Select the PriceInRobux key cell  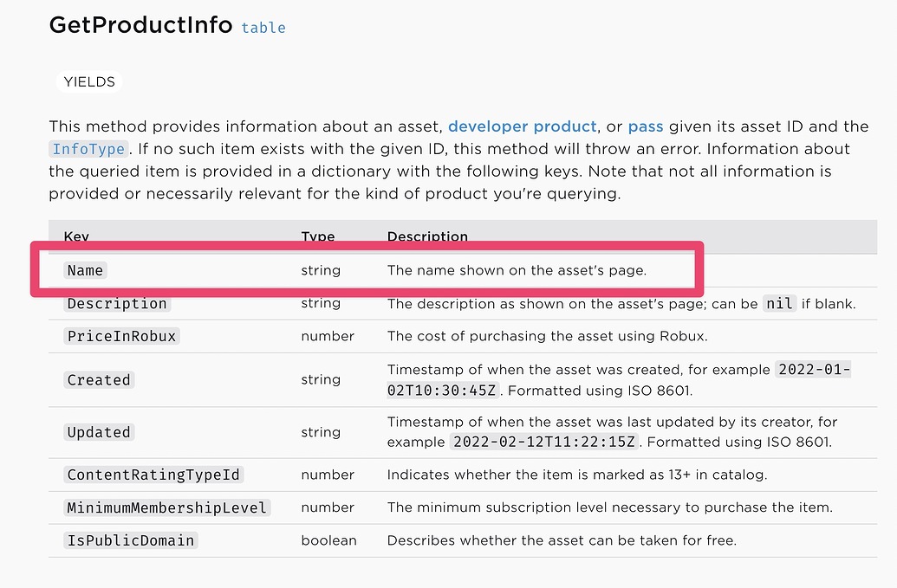coord(122,336)
